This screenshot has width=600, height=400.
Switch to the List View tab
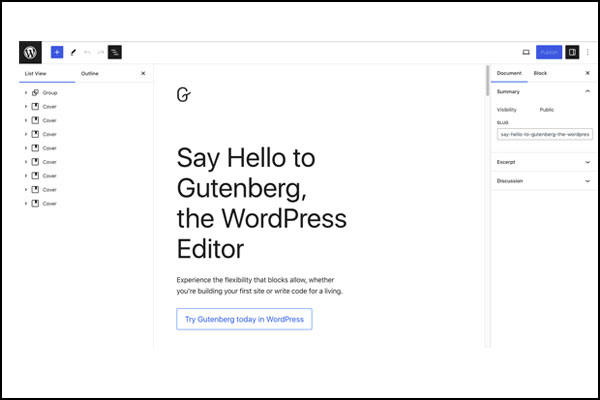(x=36, y=73)
